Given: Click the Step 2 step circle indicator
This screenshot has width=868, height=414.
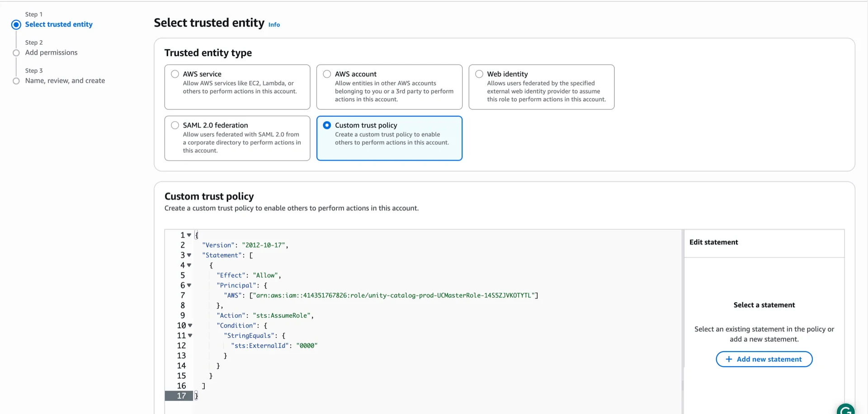Looking at the screenshot, I should pos(16,53).
